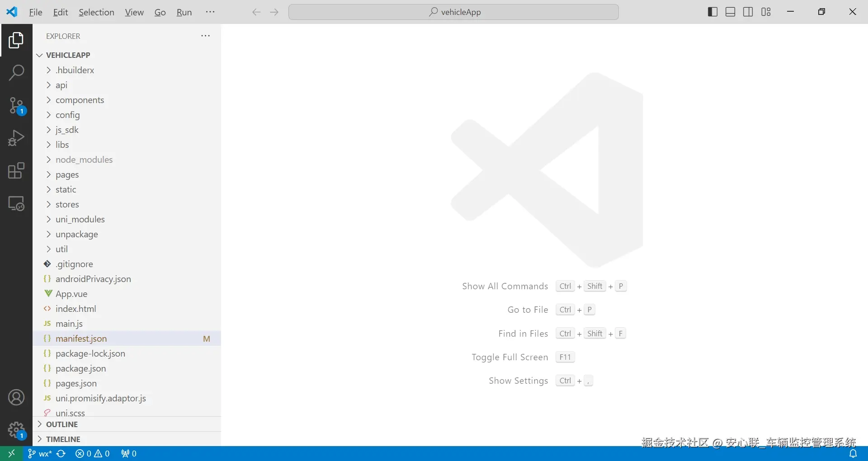Image resolution: width=868 pixels, height=461 pixels.
Task: Open the .gitignore file
Action: point(127,264)
